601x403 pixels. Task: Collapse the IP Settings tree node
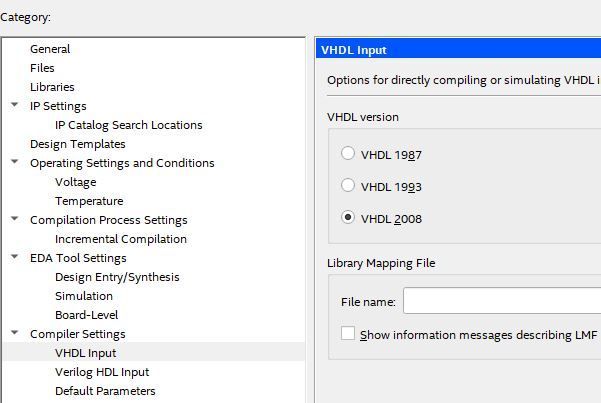(x=14, y=105)
